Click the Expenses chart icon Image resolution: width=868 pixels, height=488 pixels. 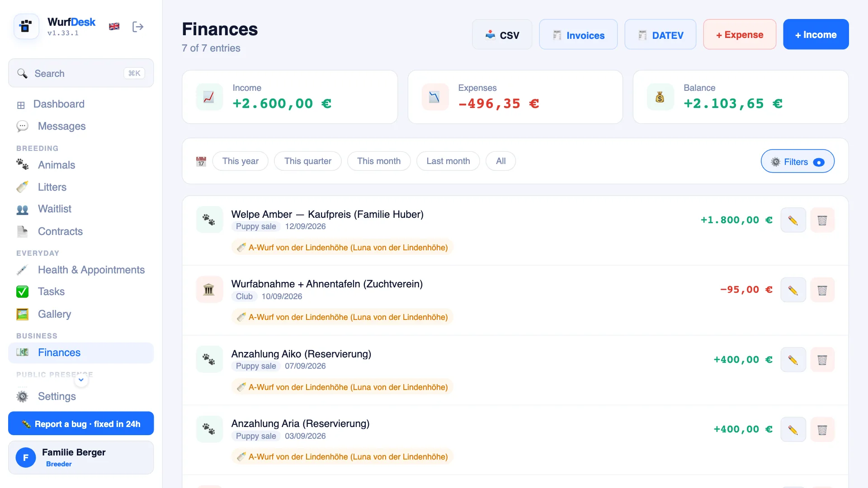pos(435,97)
